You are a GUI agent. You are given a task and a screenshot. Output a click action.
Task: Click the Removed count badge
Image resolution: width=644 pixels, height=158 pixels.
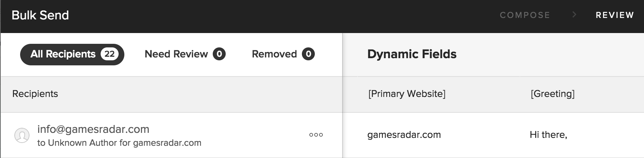pos(308,54)
